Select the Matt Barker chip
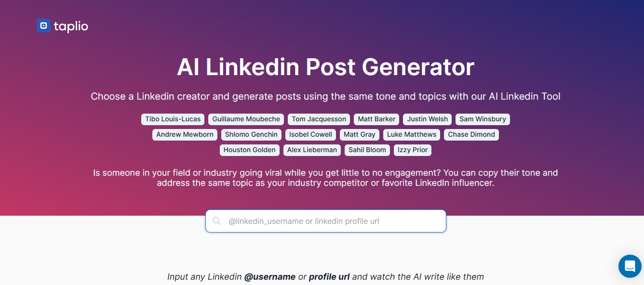Viewport: 644px width, 285px height. pyautogui.click(x=376, y=119)
